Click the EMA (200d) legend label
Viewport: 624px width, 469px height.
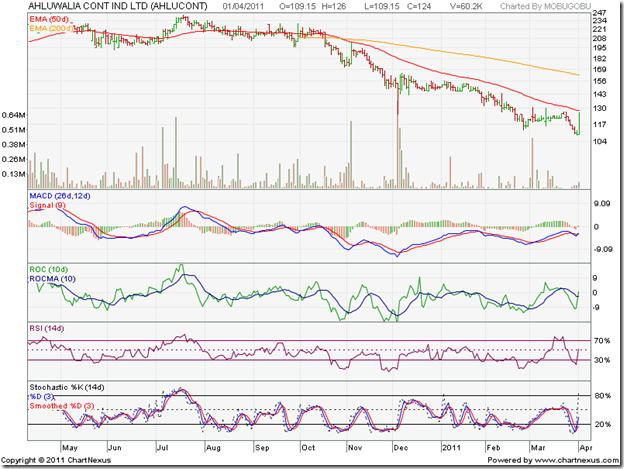click(51, 29)
